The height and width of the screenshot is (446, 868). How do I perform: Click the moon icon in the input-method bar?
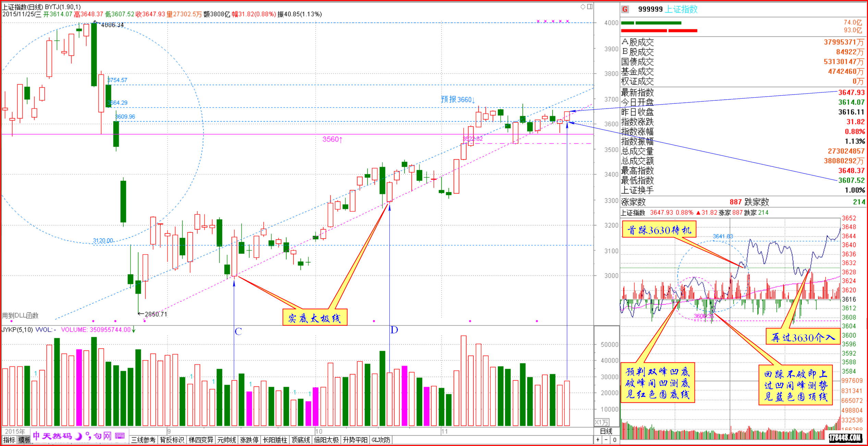click(x=78, y=436)
